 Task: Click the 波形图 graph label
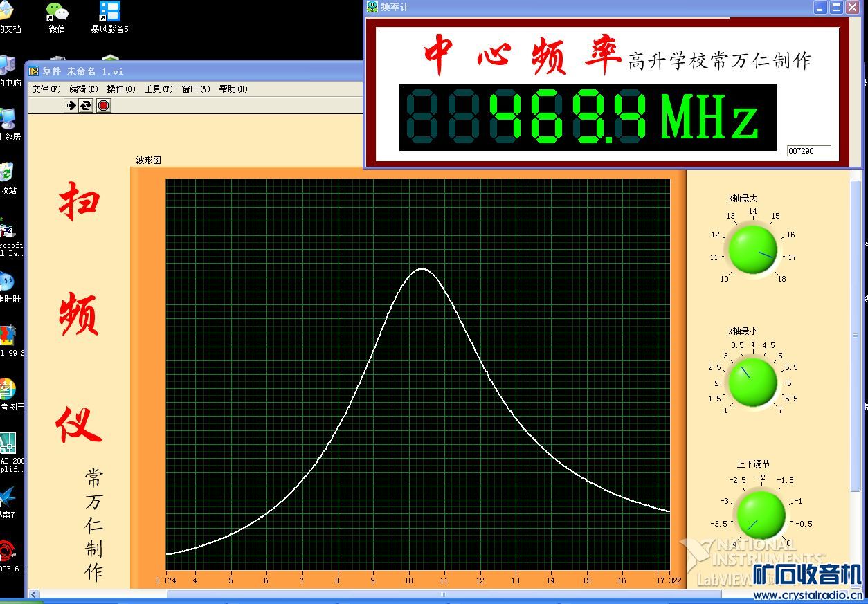(x=148, y=160)
